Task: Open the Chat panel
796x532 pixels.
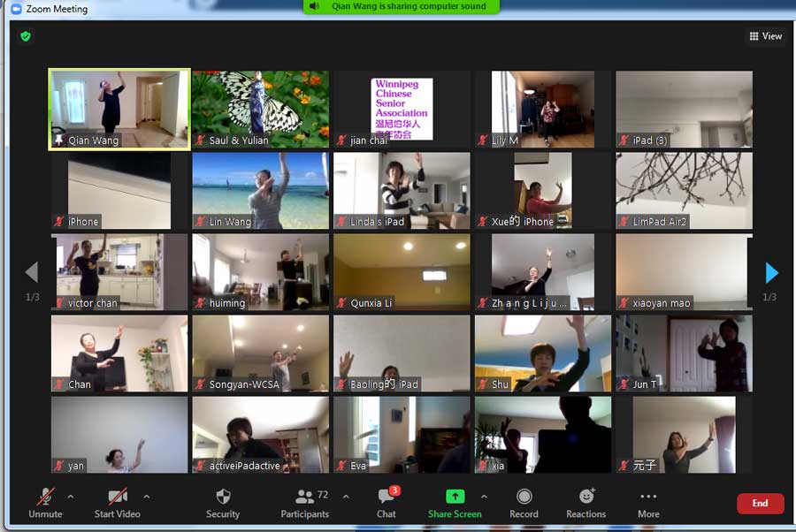Action: click(x=386, y=497)
